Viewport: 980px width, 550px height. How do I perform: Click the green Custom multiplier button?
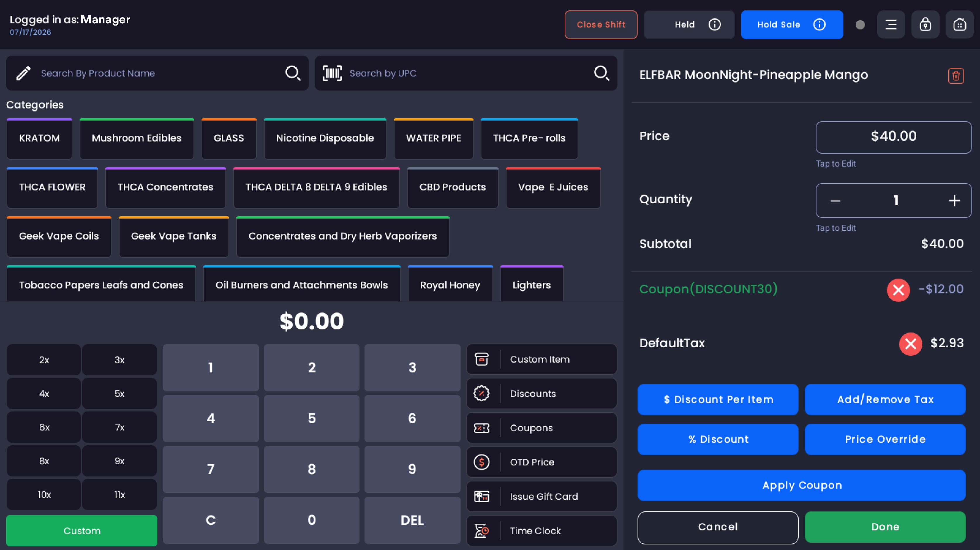(x=82, y=531)
